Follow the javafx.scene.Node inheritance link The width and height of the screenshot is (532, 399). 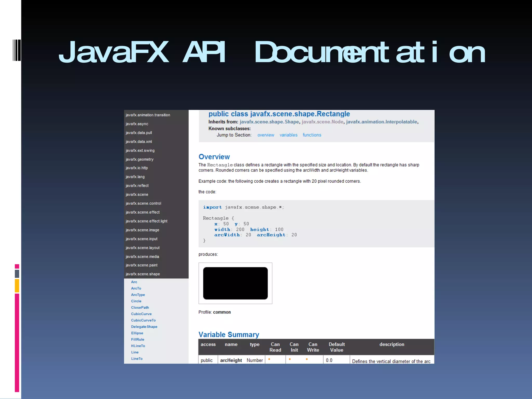tap(322, 122)
